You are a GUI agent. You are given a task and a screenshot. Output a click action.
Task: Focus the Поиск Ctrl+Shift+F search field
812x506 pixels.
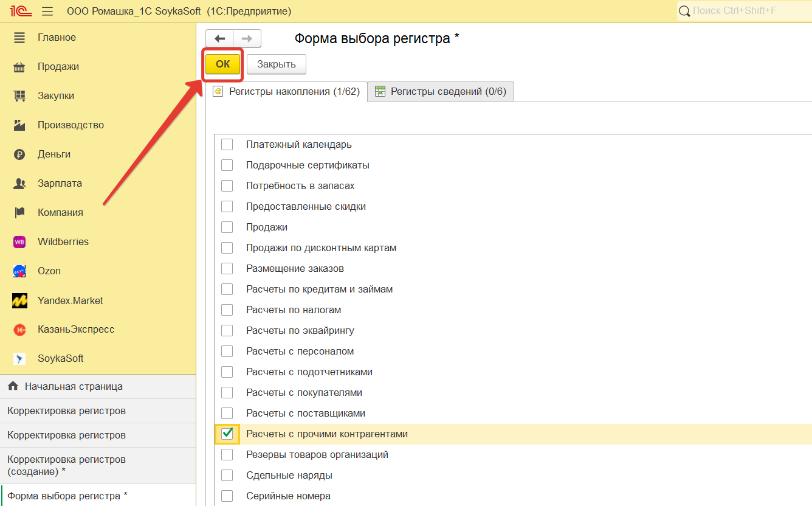[745, 12]
